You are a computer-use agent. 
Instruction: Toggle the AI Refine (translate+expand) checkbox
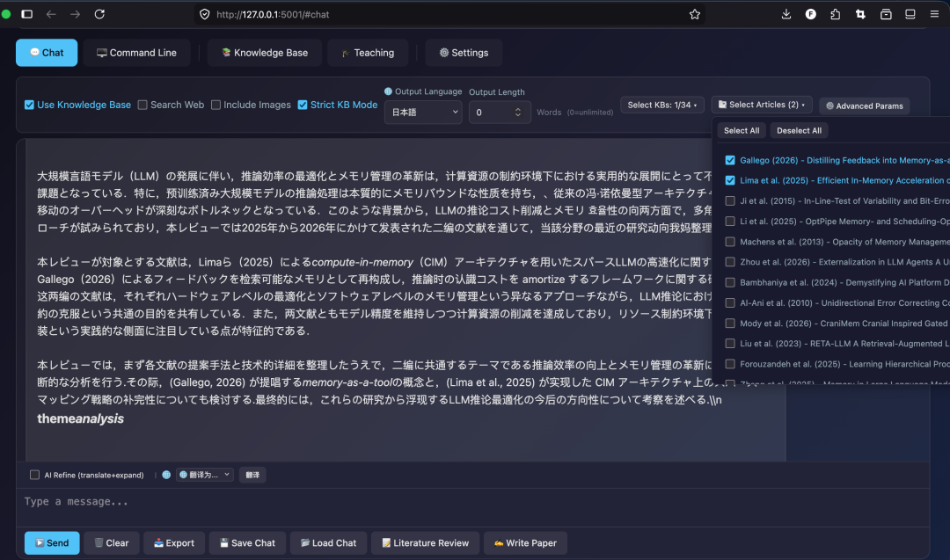click(x=34, y=475)
